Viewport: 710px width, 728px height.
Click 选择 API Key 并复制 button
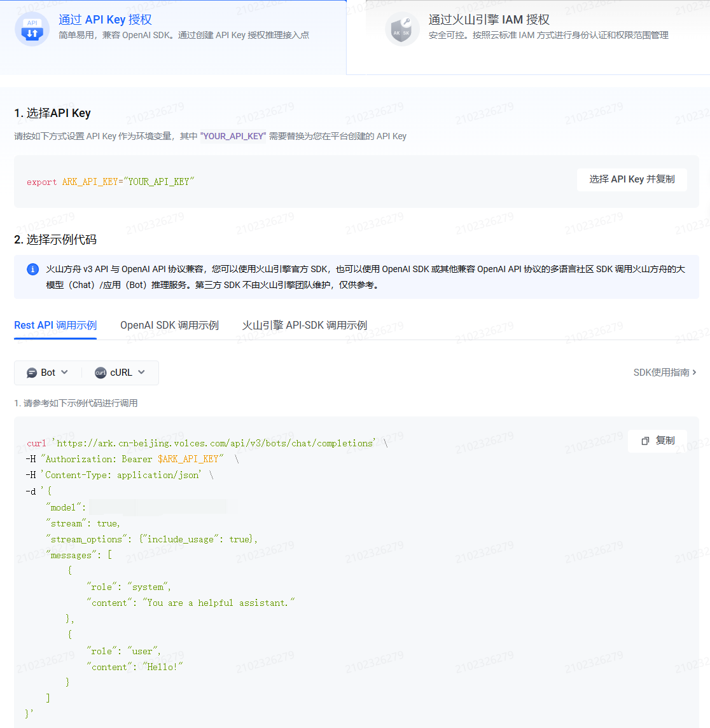pos(632,180)
